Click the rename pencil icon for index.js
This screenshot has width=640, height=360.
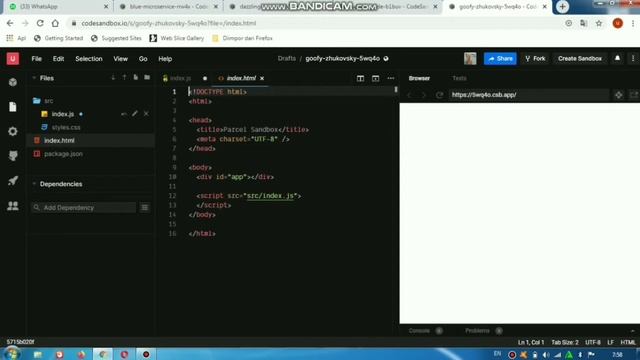coord(135,113)
